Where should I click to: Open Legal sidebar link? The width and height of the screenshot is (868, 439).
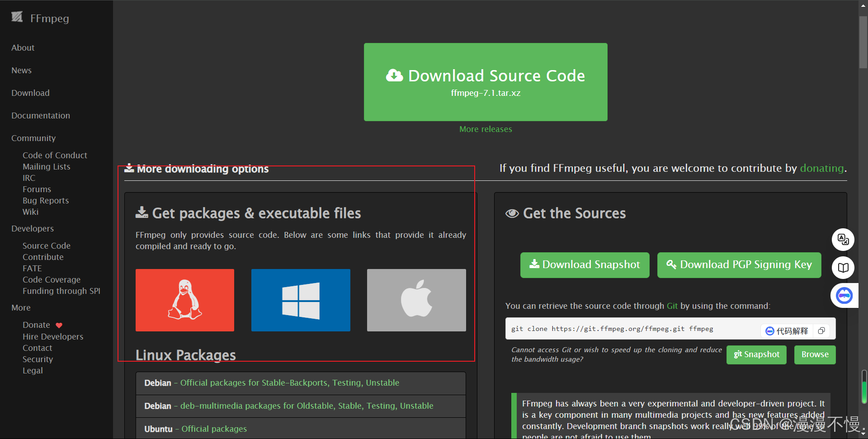point(33,370)
